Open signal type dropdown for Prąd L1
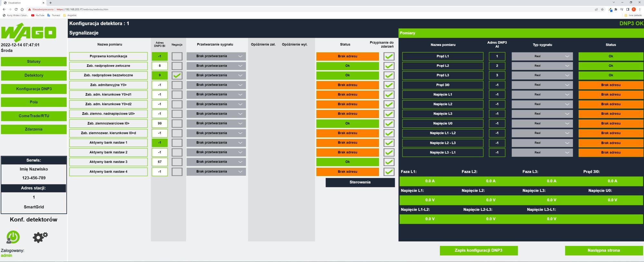 [542, 56]
